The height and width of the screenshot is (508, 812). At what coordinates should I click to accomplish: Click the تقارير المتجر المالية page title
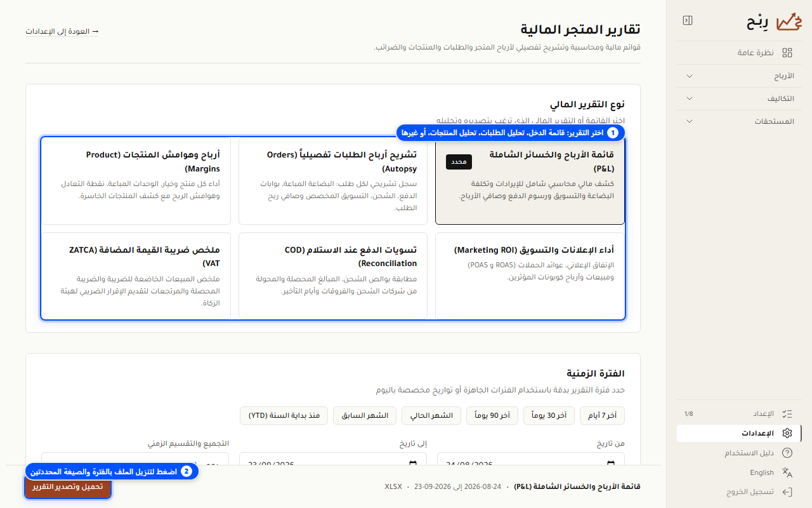click(x=580, y=29)
